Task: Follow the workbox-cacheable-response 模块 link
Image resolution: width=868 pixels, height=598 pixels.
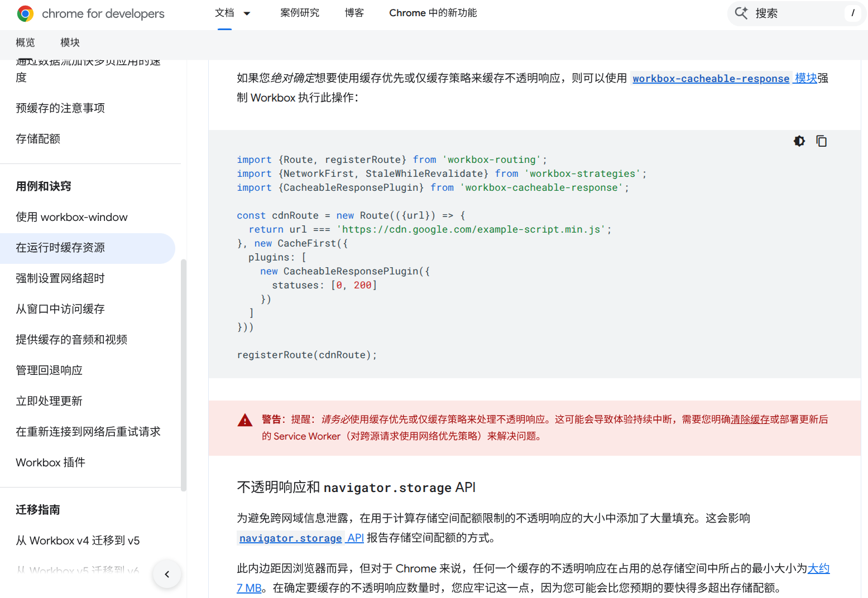Action: pyautogui.click(x=725, y=78)
